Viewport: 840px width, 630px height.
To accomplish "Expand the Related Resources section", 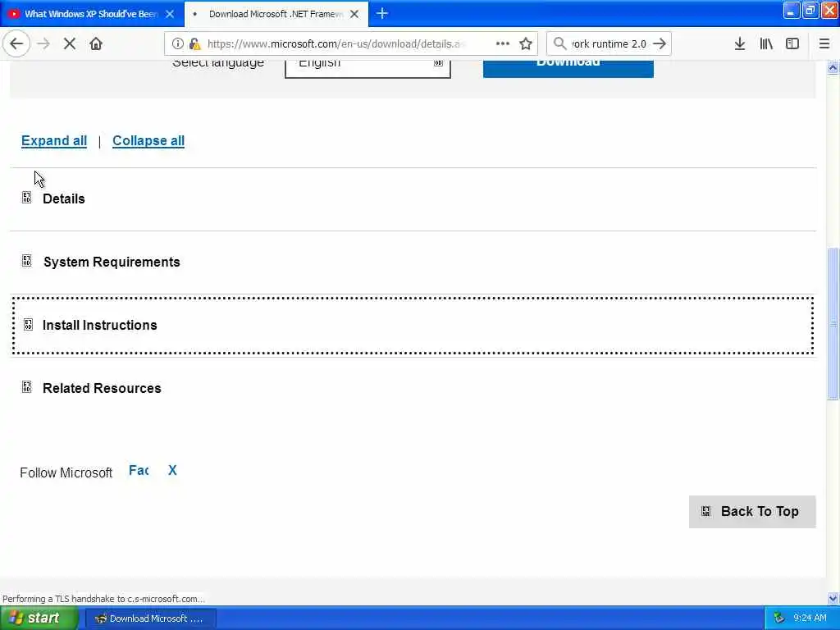I will coord(413,388).
